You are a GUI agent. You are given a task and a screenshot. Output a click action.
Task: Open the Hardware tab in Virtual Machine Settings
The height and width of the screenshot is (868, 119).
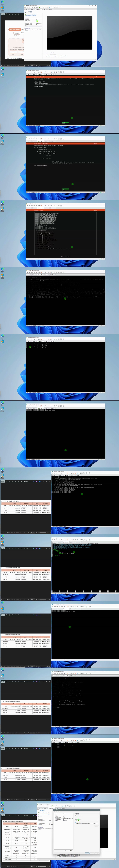(55, 812)
